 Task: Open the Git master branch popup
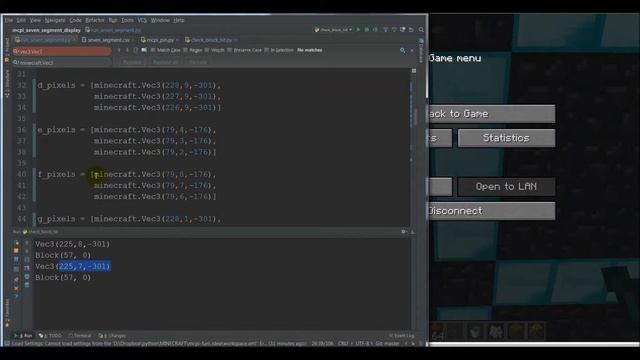point(387,344)
